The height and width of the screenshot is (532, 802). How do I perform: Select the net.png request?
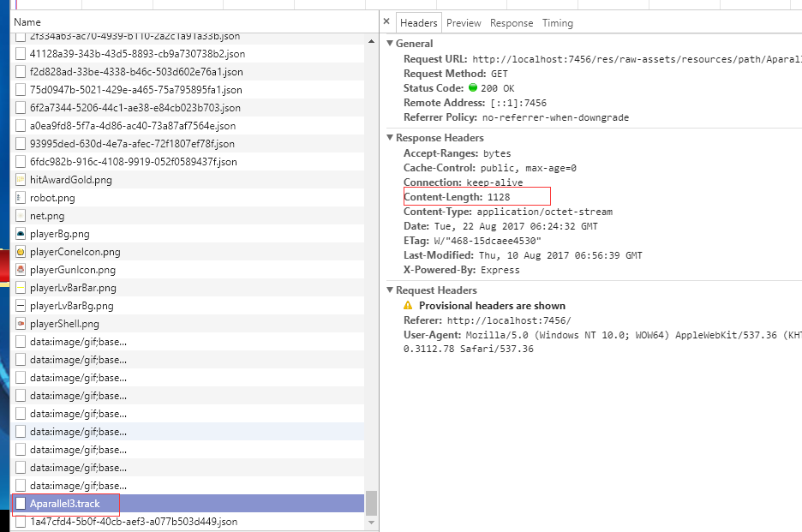point(47,216)
